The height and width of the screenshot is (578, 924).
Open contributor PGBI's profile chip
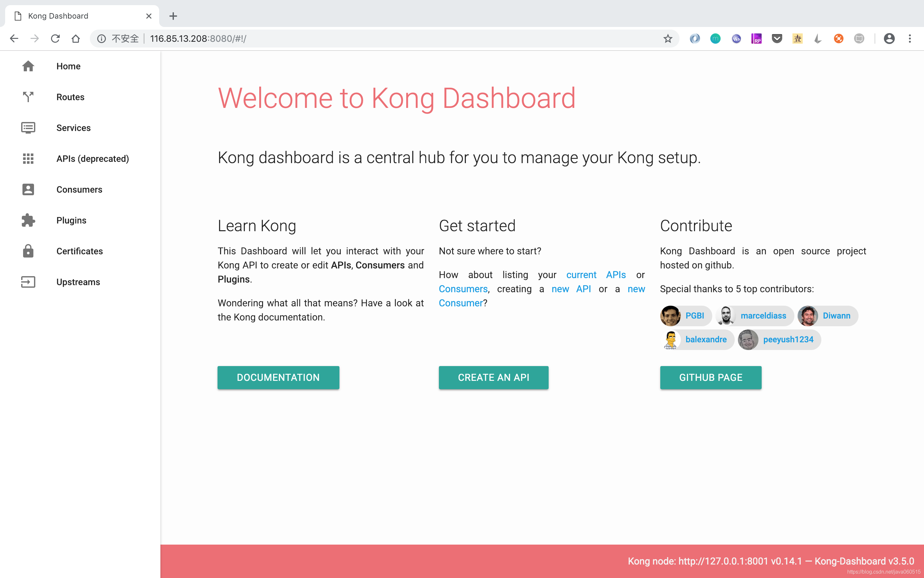(x=686, y=316)
